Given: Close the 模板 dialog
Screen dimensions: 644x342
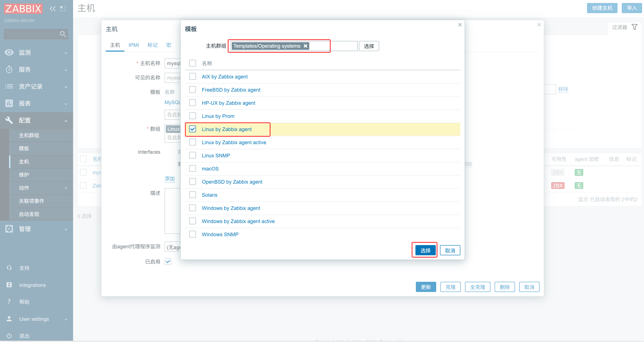Looking at the screenshot, I should click(460, 25).
